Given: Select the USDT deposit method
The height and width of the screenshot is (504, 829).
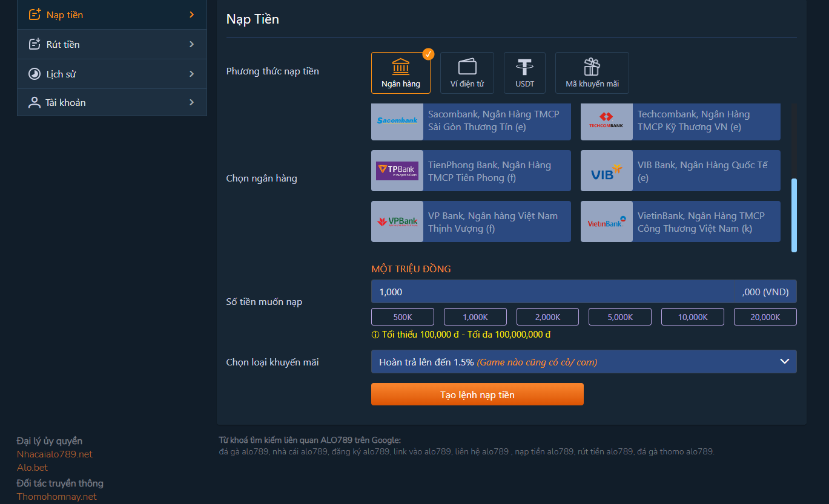Looking at the screenshot, I should pyautogui.click(x=524, y=73).
